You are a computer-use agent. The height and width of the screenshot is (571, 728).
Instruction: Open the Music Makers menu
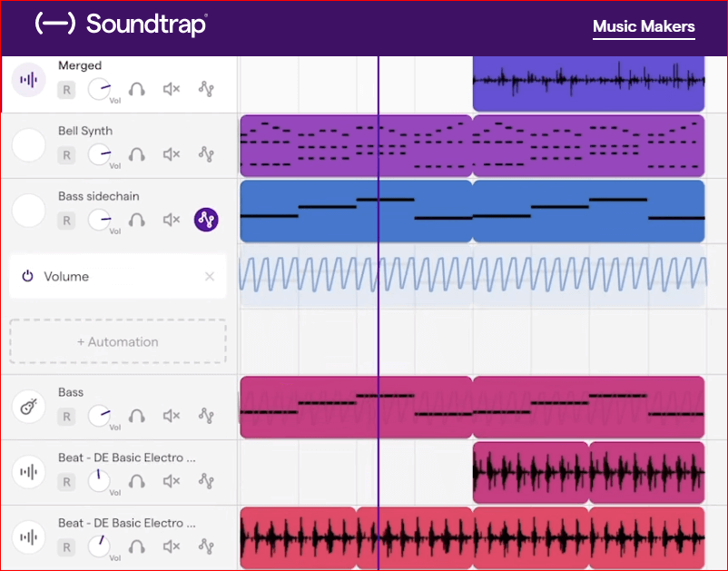pos(644,26)
